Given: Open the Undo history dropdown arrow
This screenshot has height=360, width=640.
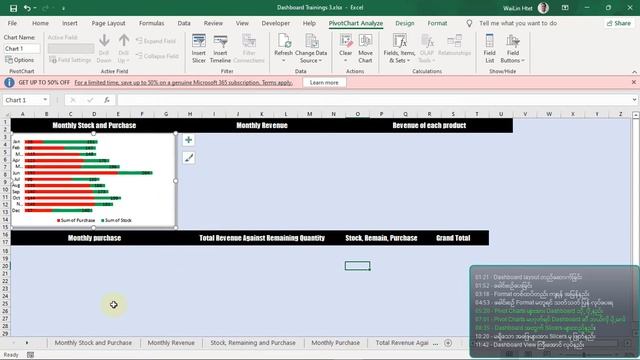Looking at the screenshot, I should click(35, 8).
